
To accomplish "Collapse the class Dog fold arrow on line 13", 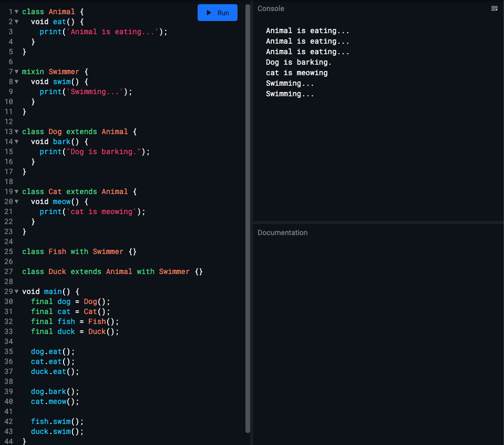I will click(x=16, y=132).
